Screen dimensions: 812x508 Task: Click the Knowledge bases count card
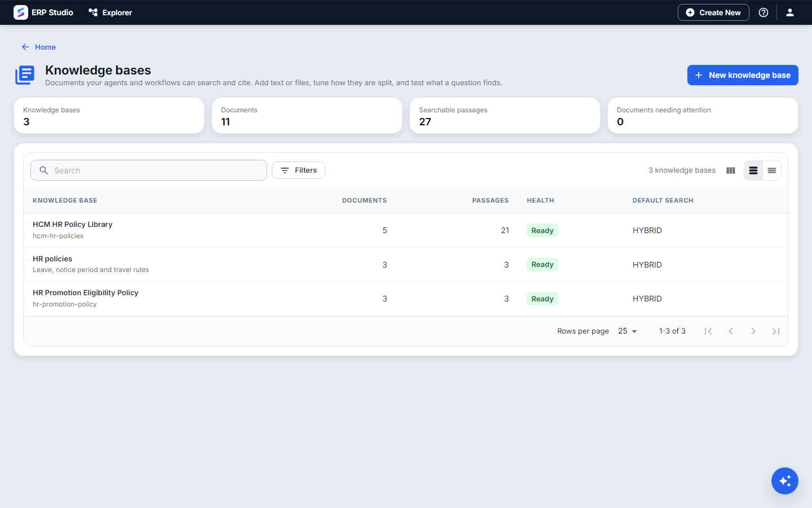tap(109, 116)
